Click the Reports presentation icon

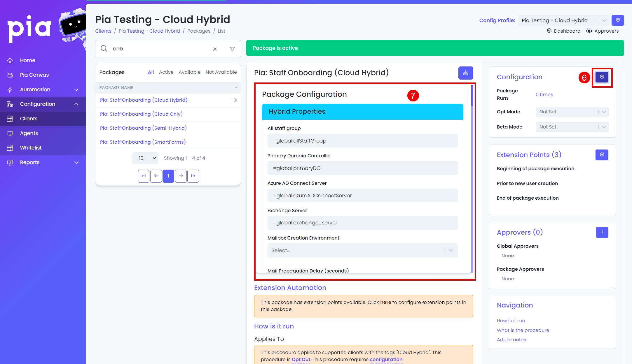(x=10, y=162)
